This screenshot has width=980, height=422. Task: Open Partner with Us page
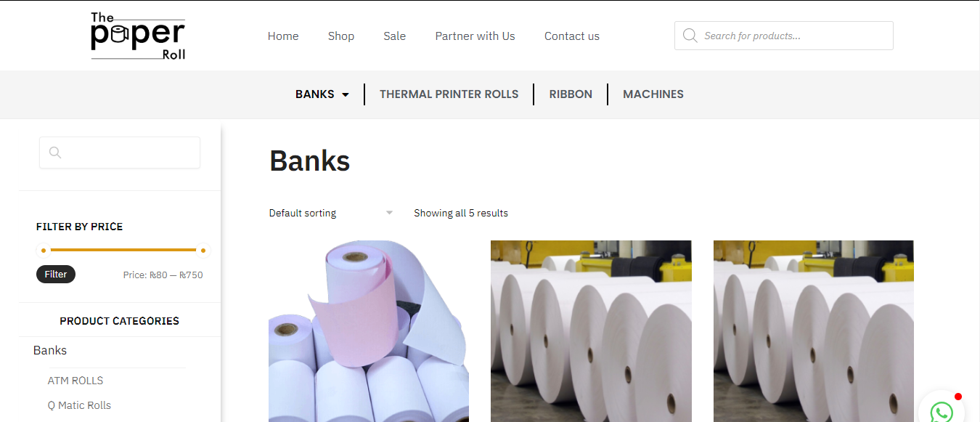(x=475, y=36)
